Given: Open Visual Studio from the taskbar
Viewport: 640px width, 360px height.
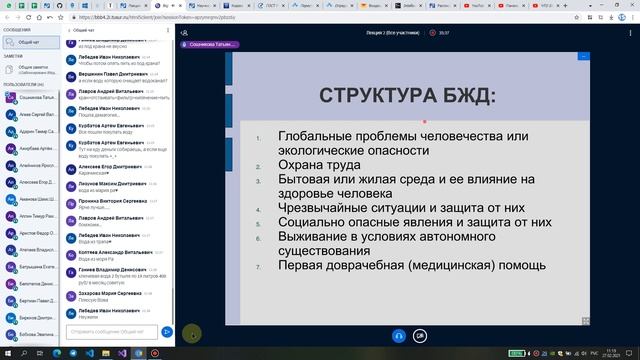Looking at the screenshot, I should pos(122,353).
